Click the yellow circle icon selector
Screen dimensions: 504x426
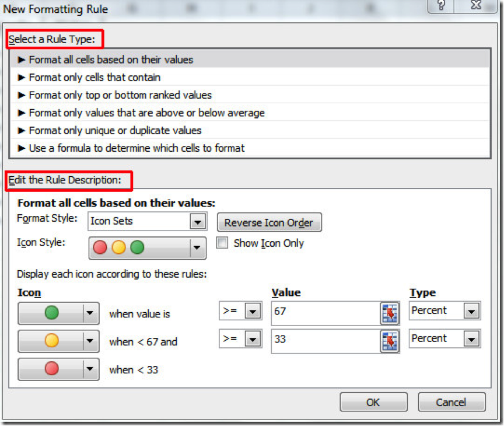tap(53, 341)
